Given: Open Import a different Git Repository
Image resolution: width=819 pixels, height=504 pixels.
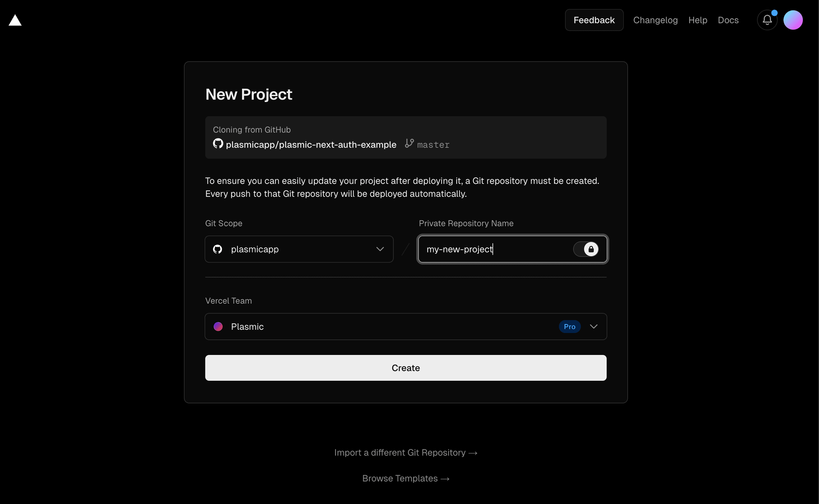Looking at the screenshot, I should coord(405,452).
